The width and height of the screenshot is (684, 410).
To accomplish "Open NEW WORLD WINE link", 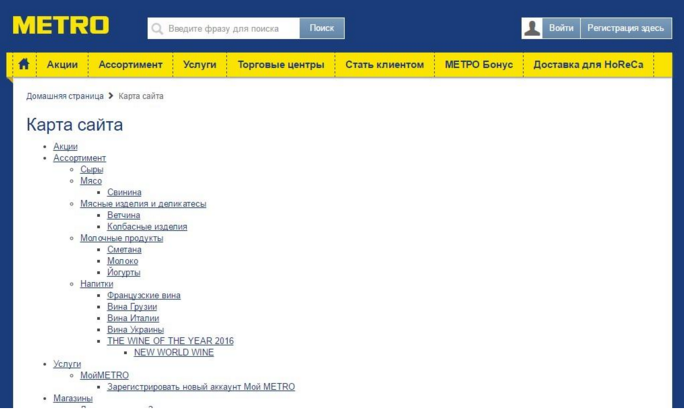I will coord(174,352).
